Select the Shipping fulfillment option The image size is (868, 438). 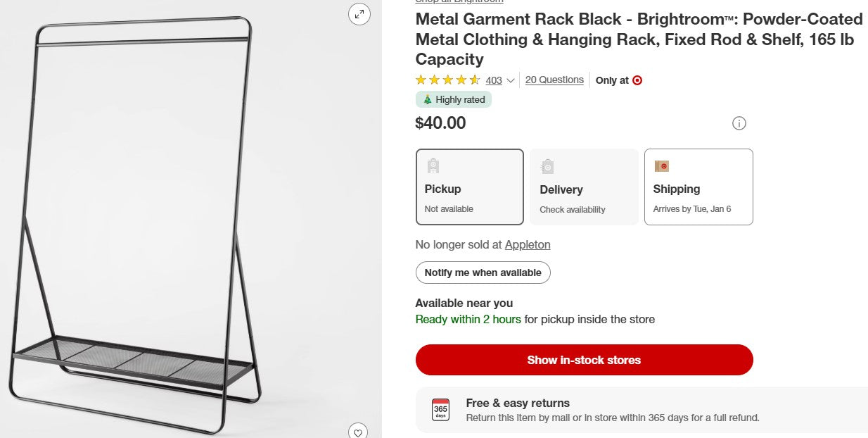coord(698,187)
